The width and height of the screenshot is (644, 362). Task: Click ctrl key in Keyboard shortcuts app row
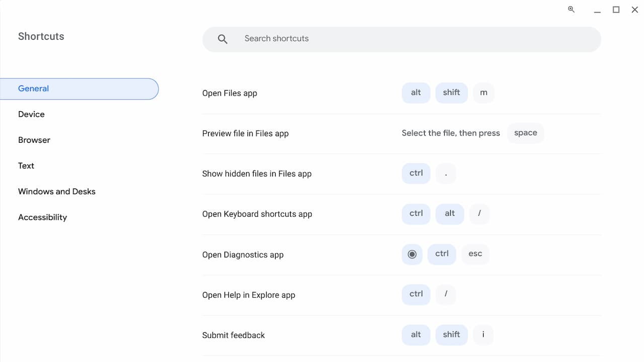click(416, 213)
